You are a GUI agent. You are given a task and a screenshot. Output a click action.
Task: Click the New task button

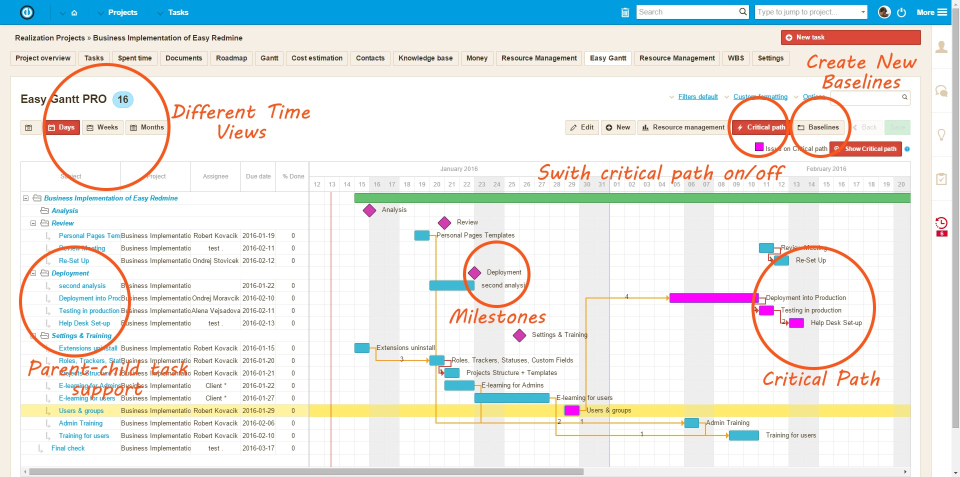click(850, 37)
